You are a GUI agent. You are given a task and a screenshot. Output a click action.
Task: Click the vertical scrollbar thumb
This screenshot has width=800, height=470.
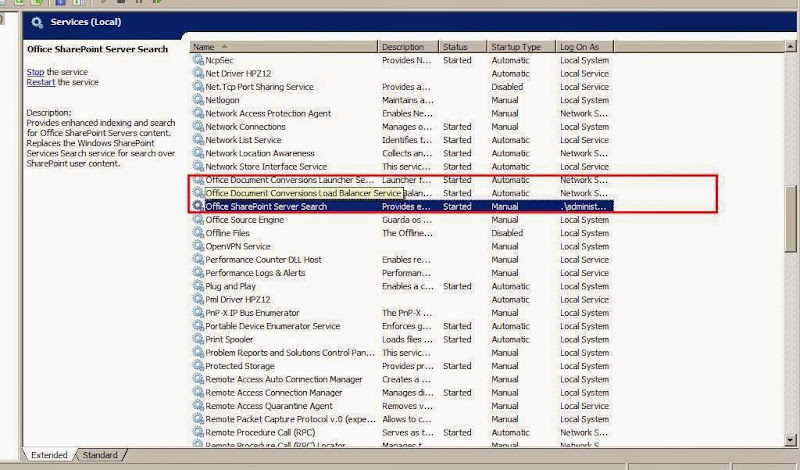point(790,218)
